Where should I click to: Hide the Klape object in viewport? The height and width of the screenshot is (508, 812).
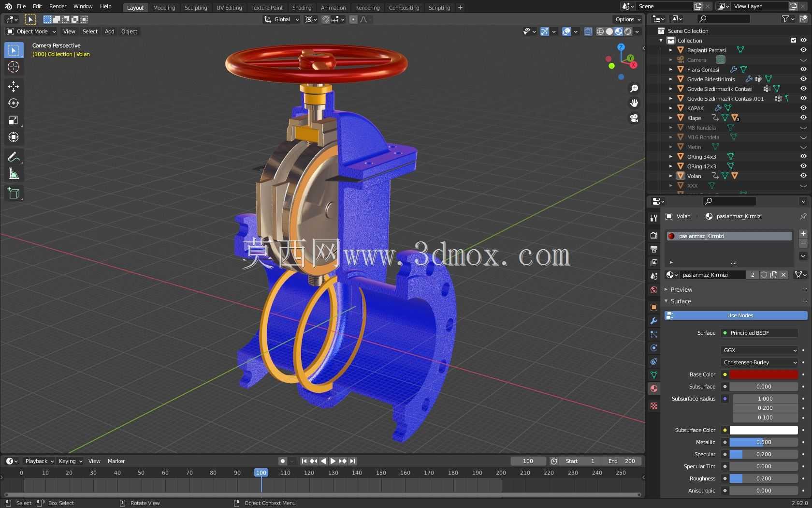(x=803, y=118)
